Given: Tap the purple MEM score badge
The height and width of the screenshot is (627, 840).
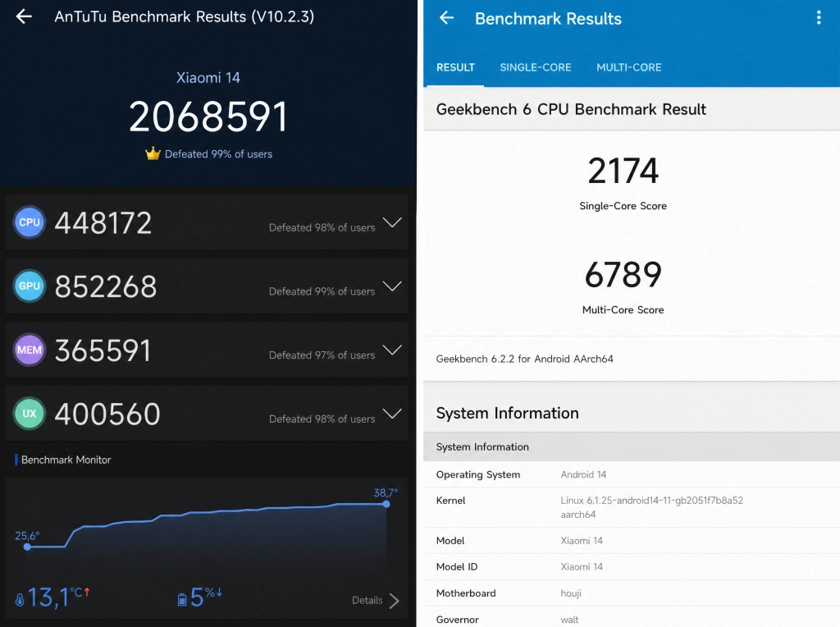Looking at the screenshot, I should click(30, 350).
